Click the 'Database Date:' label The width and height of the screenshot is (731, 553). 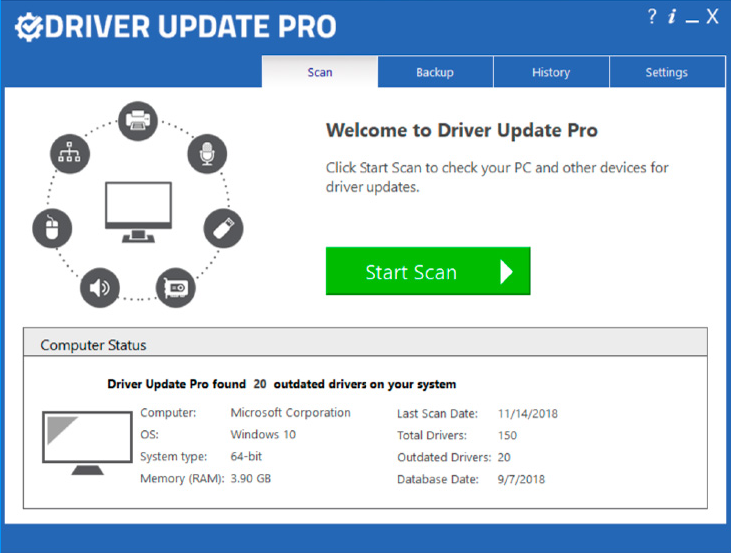[438, 479]
